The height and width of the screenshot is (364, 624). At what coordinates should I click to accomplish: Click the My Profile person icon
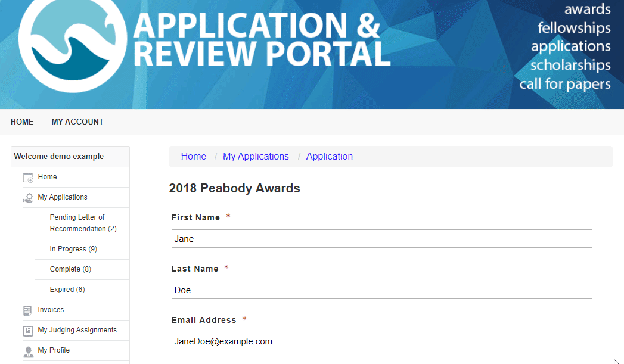pos(28,351)
